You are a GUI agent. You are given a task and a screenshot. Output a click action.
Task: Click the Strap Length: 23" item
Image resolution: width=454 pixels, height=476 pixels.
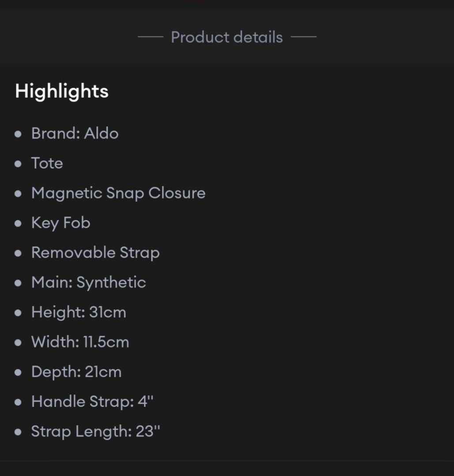tap(95, 431)
